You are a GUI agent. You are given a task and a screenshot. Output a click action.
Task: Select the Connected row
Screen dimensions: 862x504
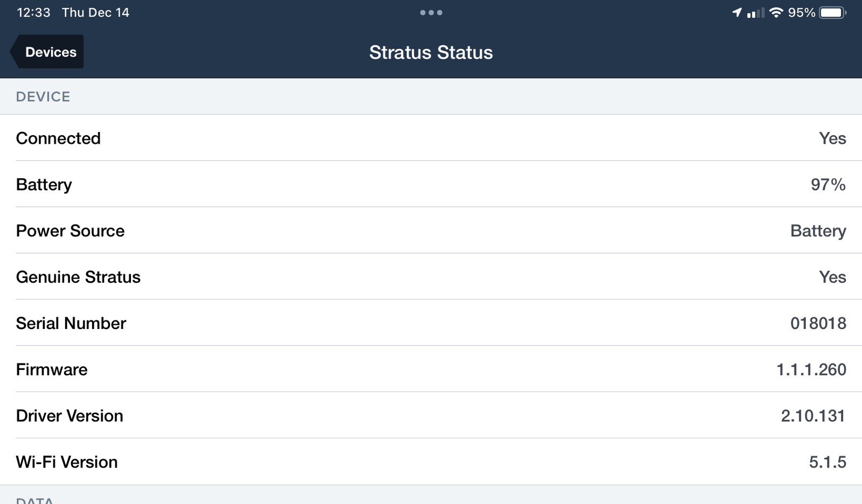coord(431,138)
